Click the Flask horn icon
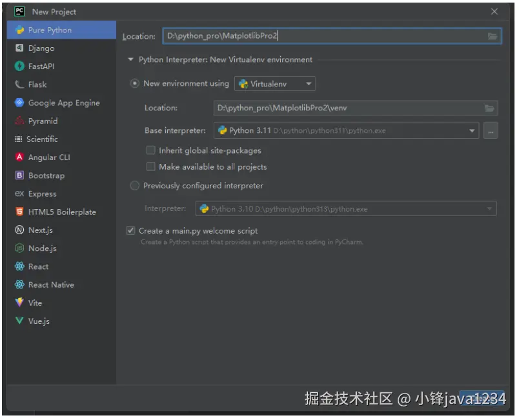 pyautogui.click(x=19, y=85)
